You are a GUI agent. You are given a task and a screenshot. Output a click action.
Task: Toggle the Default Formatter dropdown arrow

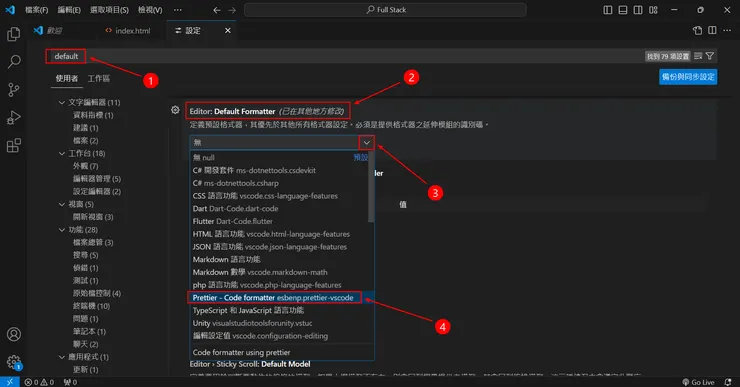pos(366,143)
